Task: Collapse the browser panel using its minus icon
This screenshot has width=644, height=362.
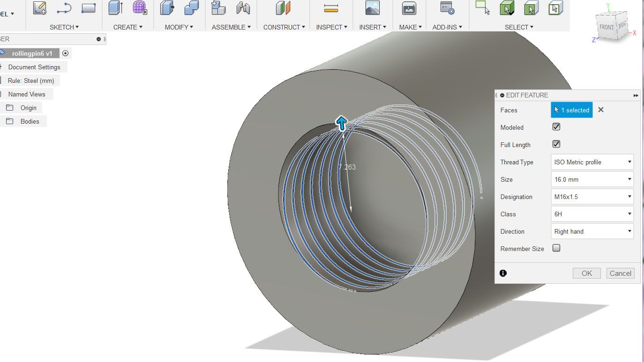Action: [98, 39]
